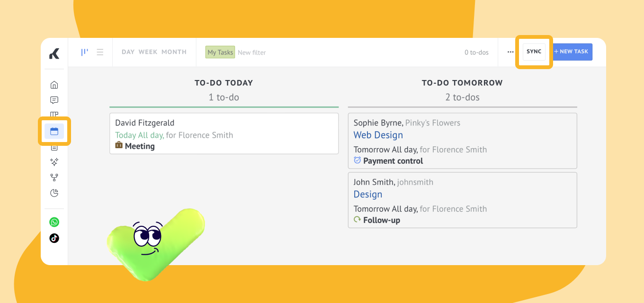Open the sparkles AI sidebar icon
The height and width of the screenshot is (303, 644).
coord(54,162)
